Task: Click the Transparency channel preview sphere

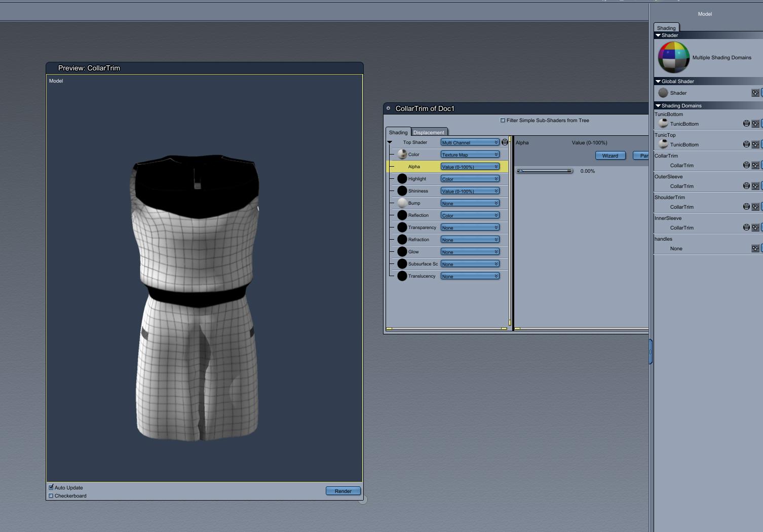Action: pyautogui.click(x=402, y=227)
